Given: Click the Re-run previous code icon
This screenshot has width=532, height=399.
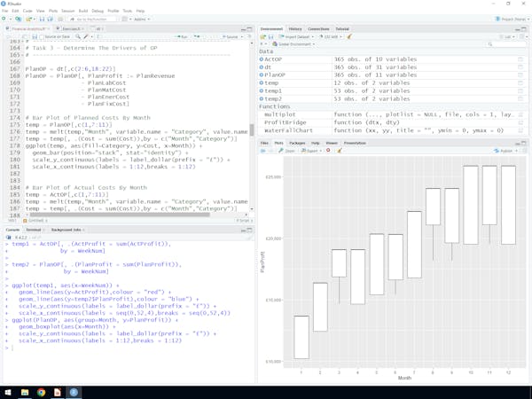Looking at the screenshot, I should (x=197, y=36).
